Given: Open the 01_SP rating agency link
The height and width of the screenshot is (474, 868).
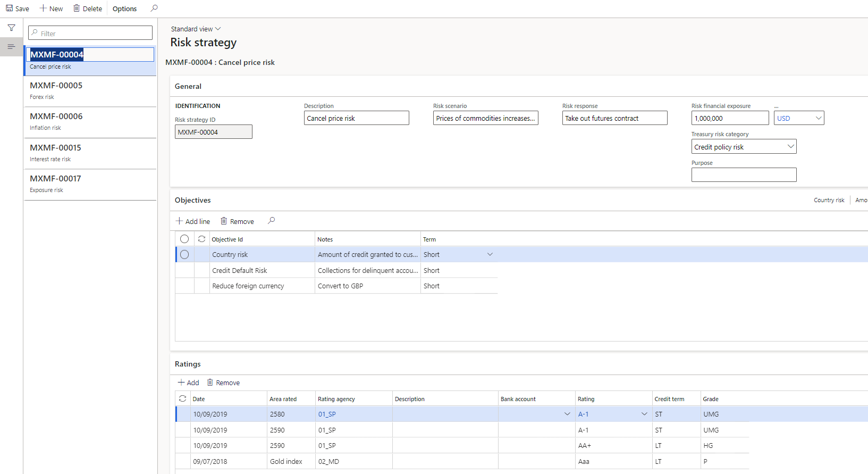Looking at the screenshot, I should coord(327,414).
